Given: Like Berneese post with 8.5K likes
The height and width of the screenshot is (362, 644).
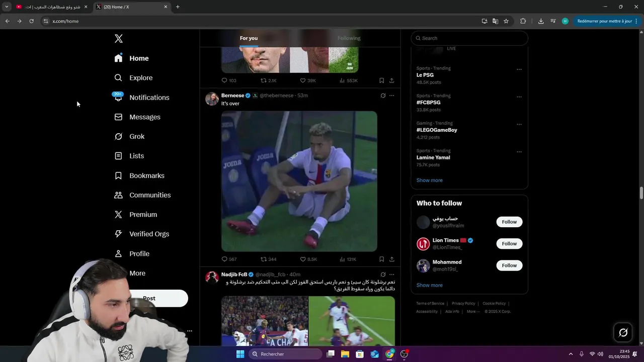Looking at the screenshot, I should click(x=308, y=259).
